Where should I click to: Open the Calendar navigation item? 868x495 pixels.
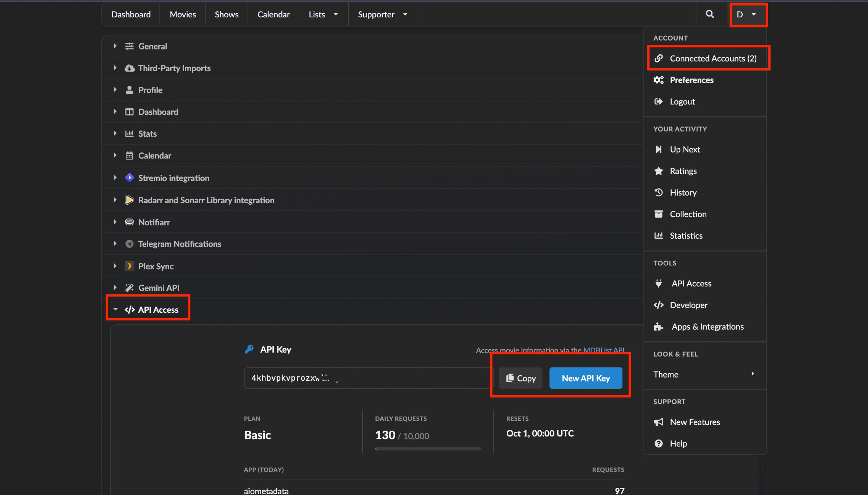coord(273,14)
